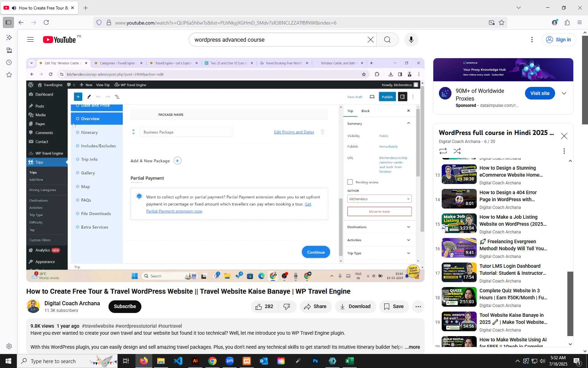This screenshot has height=368, width=588.
Task: Open the YouTube guide hamburger menu
Action: point(30,40)
